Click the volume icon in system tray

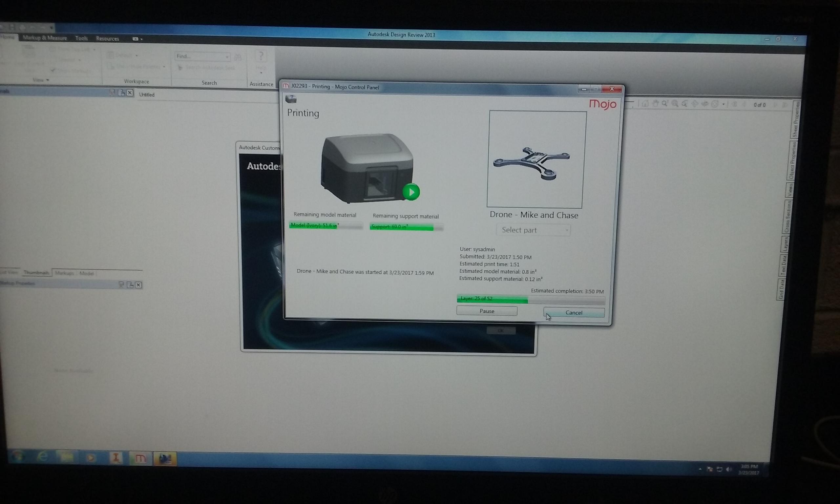pyautogui.click(x=729, y=469)
